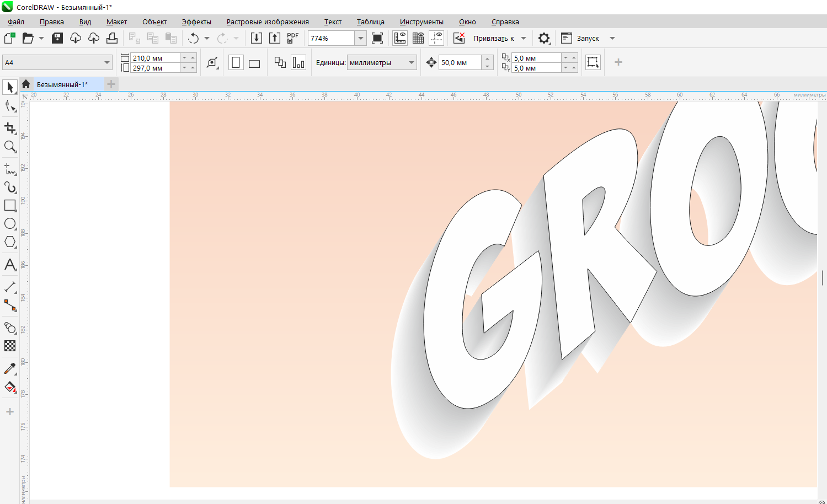Open the units dropdown (миллиметры)
The image size is (827, 504).
[412, 63]
